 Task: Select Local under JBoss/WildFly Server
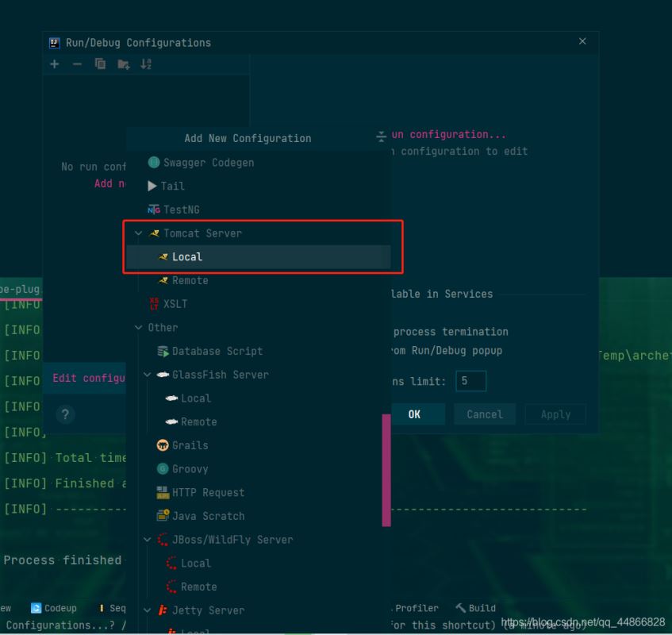point(259,563)
